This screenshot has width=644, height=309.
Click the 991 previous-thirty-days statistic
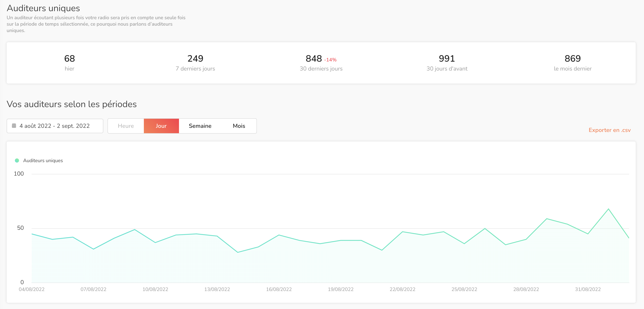[x=447, y=62]
